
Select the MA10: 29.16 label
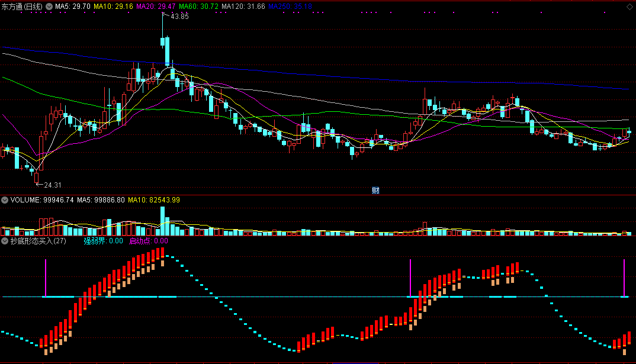pos(113,7)
